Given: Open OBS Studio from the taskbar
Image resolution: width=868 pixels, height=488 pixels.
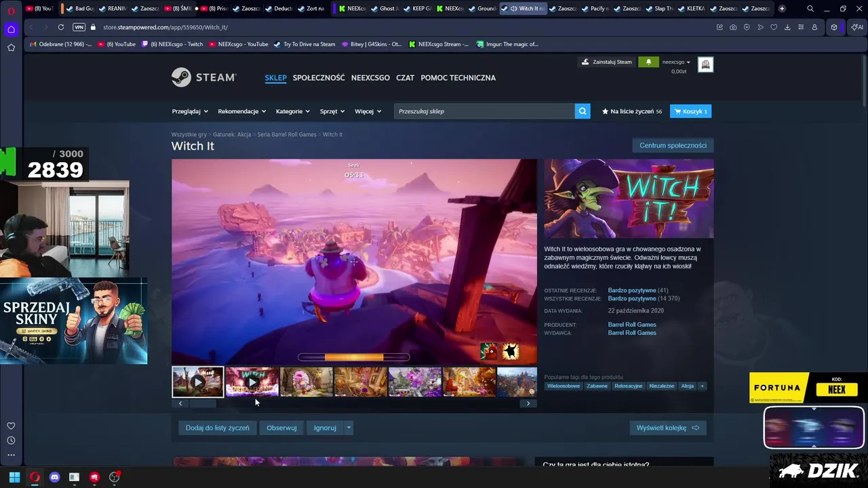Looking at the screenshot, I should tap(115, 477).
